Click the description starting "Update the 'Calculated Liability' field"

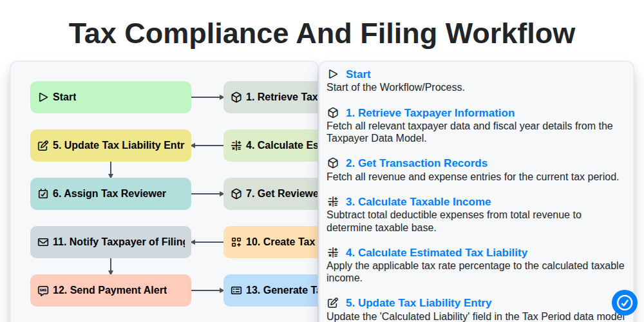[x=476, y=317]
